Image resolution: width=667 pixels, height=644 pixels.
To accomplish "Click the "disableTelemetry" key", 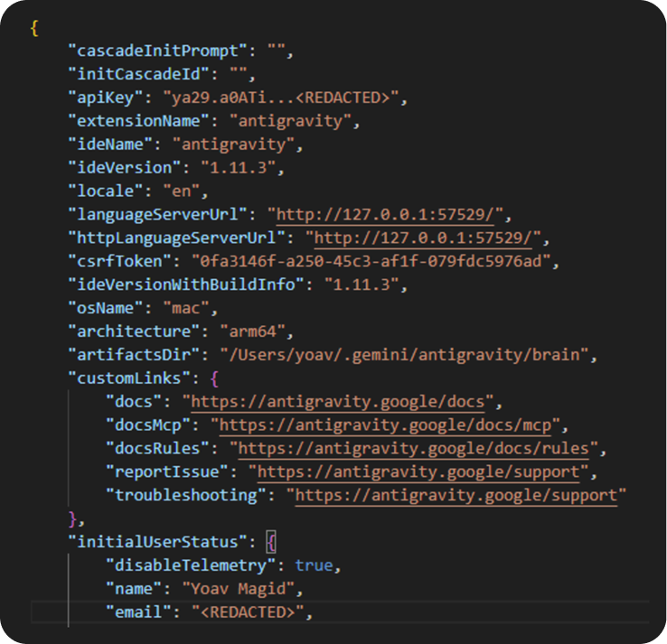I will 191,565.
